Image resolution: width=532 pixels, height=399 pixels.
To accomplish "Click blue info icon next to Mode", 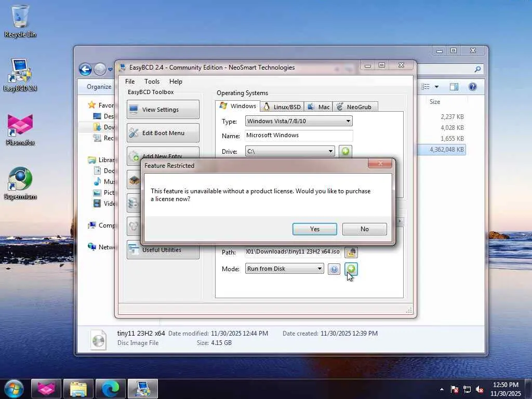I will click(x=334, y=269).
